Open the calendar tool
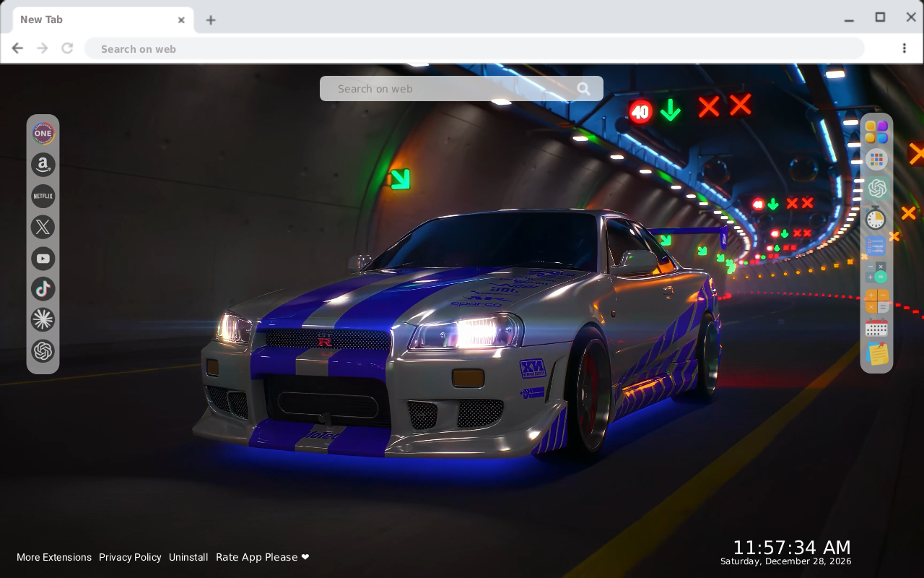924x578 pixels. [876, 328]
